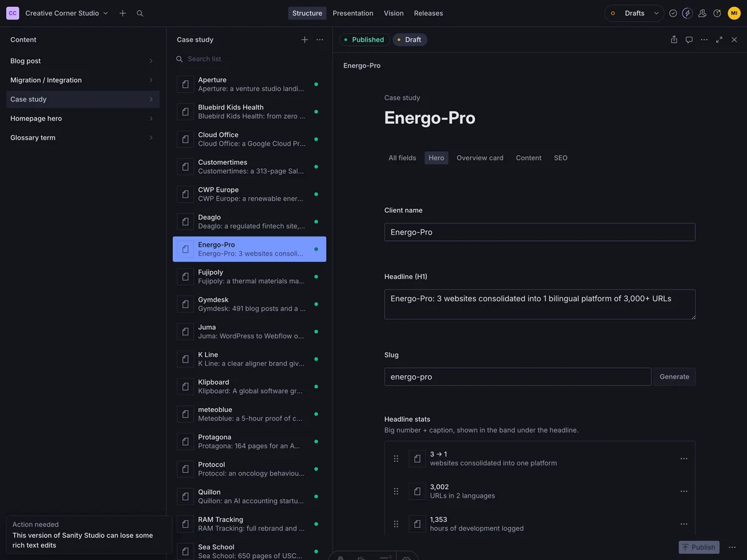The width and height of the screenshot is (747, 560).
Task: Click the Juma document icon
Action: coord(186,332)
